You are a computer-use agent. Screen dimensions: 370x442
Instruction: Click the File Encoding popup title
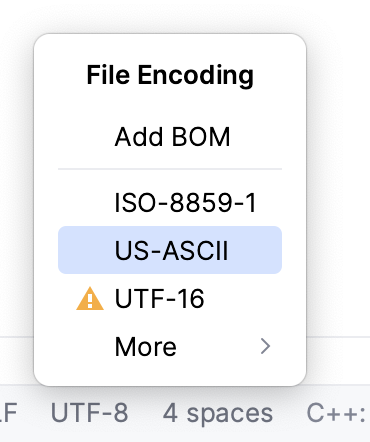[170, 75]
